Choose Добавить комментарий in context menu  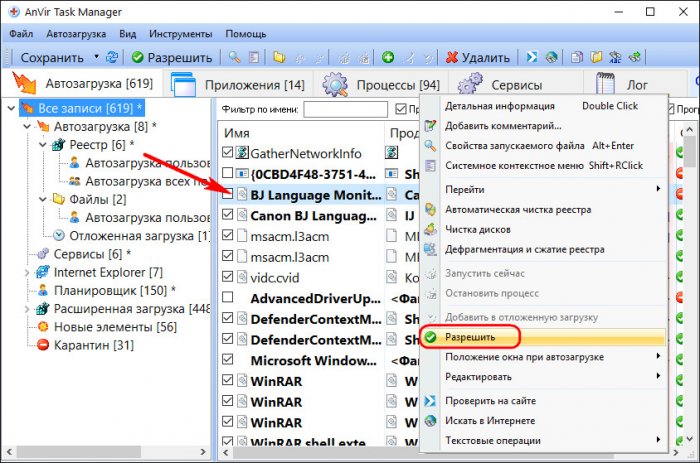503,126
